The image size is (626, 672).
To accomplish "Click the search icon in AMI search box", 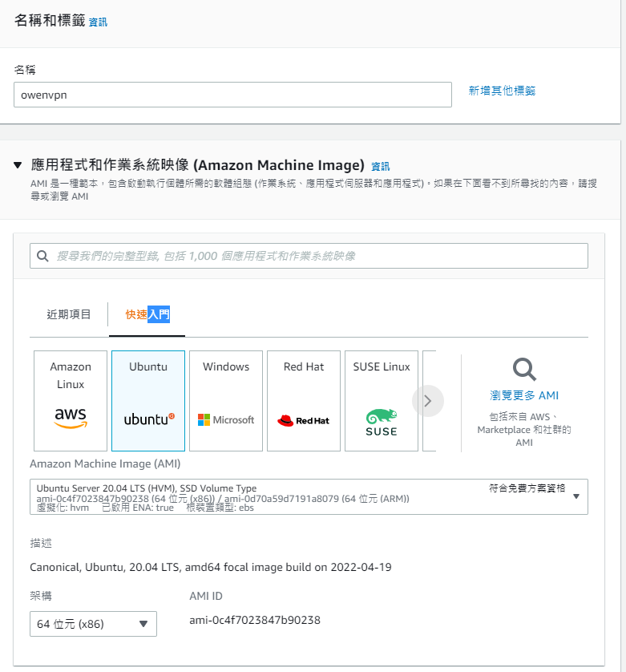I will point(43,256).
